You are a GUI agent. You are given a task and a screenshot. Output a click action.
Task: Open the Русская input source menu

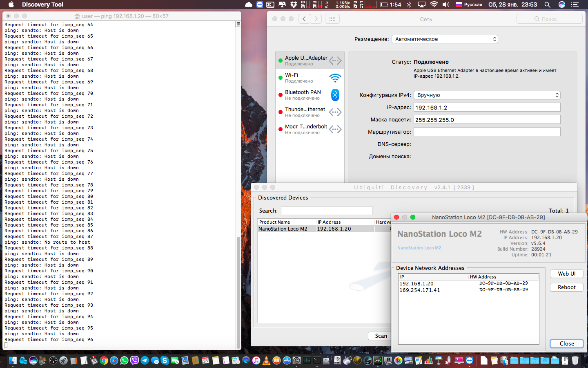(x=469, y=4)
